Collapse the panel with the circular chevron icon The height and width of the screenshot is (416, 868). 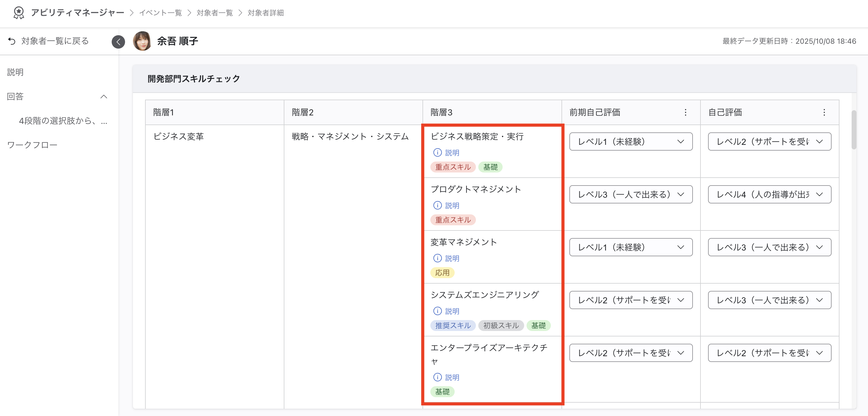(118, 42)
